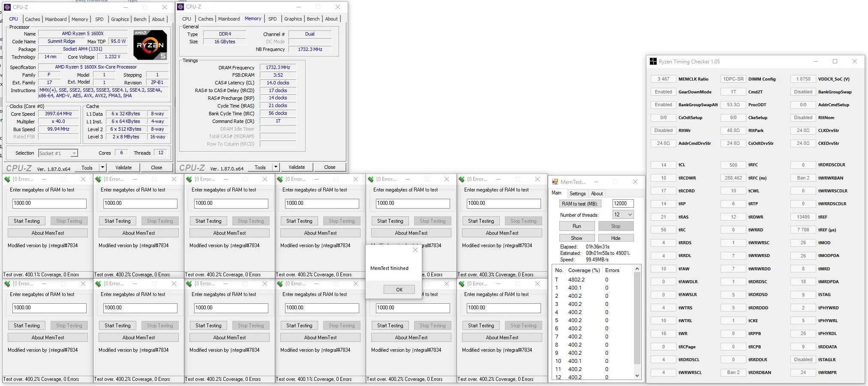Click the Show button in MemTest manager
Image resolution: width=868 pixels, height=386 pixels.
pyautogui.click(x=577, y=238)
